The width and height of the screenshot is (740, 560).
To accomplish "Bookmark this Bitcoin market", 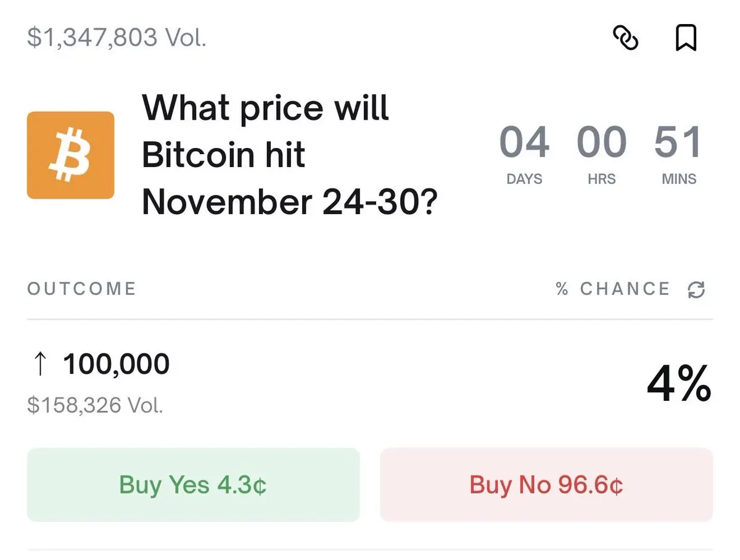I will pos(686,38).
